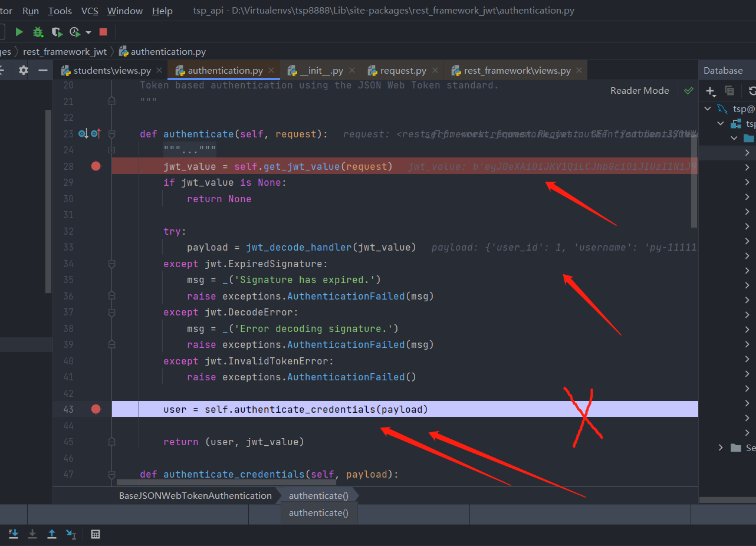Open Evaluate Expression with the calculator icon

click(96, 534)
